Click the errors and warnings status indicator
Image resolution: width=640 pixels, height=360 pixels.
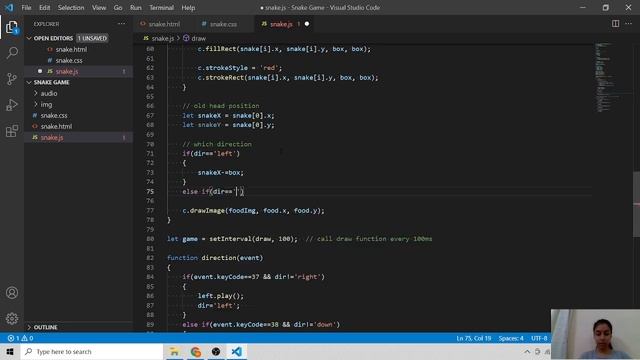click(x=20, y=338)
